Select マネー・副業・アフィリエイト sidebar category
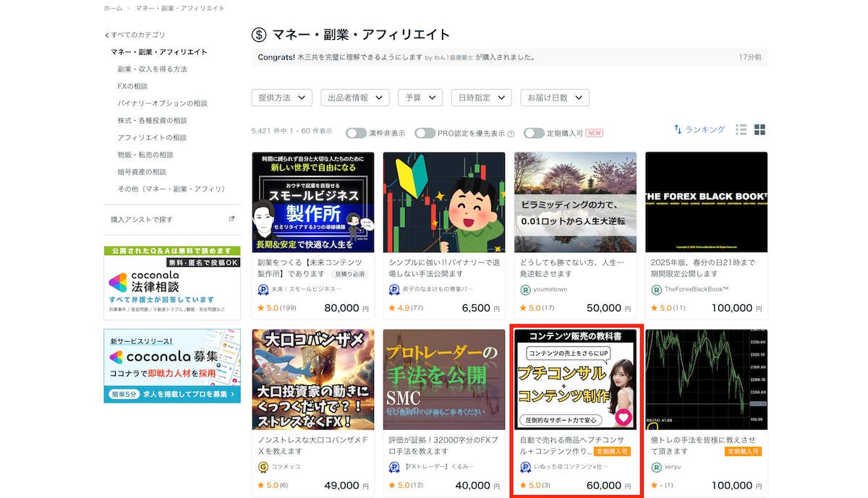Viewport: 868px width, 498px height. click(x=159, y=52)
